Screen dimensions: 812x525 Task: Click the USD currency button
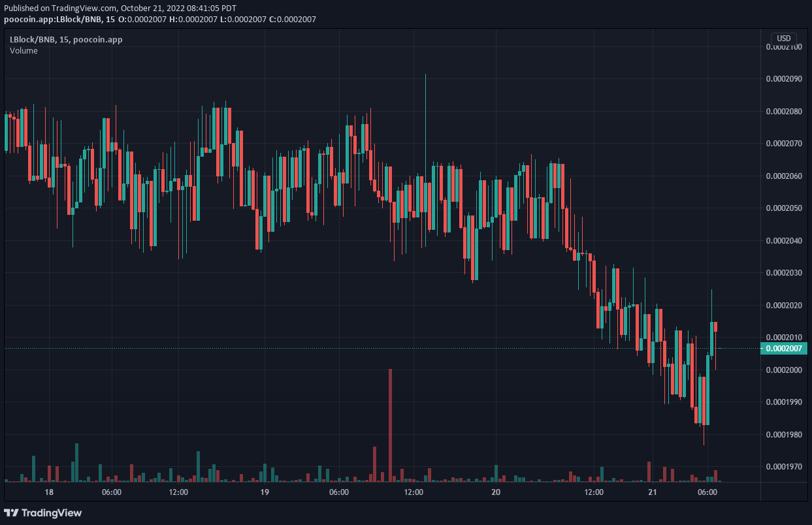click(784, 39)
